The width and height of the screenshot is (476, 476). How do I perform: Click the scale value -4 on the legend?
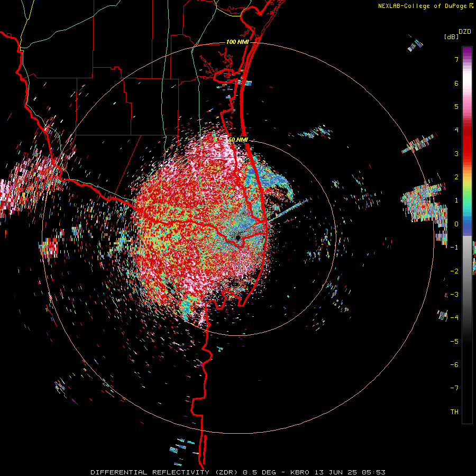coord(454,318)
